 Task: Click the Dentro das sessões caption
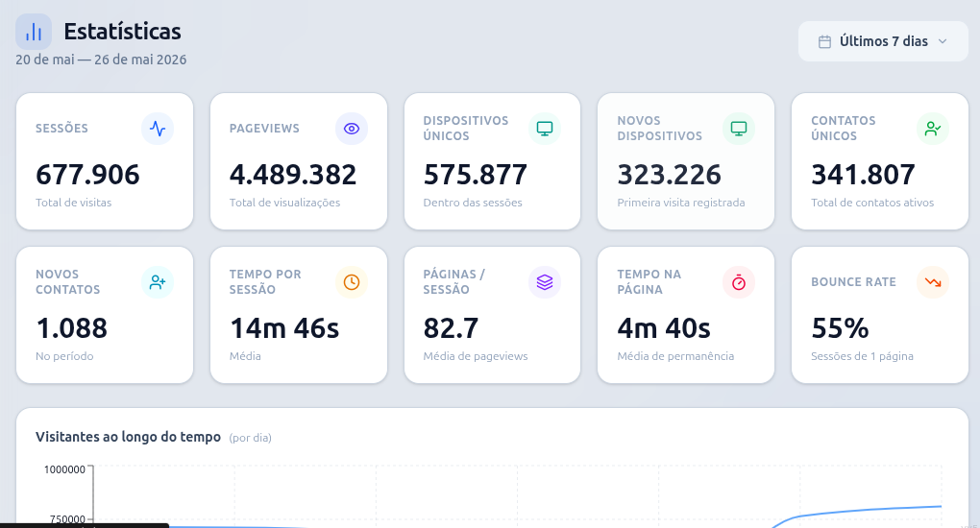(473, 203)
